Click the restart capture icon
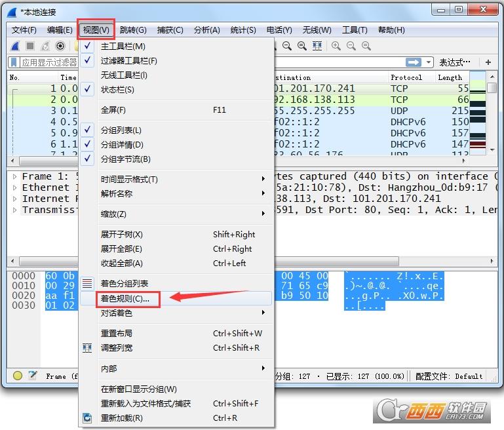The width and height of the screenshot is (504, 430). (45, 47)
